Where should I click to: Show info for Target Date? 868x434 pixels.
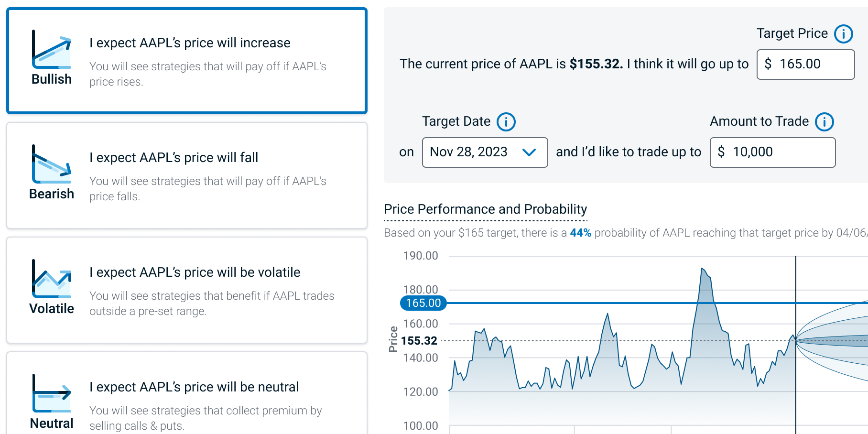(x=506, y=122)
